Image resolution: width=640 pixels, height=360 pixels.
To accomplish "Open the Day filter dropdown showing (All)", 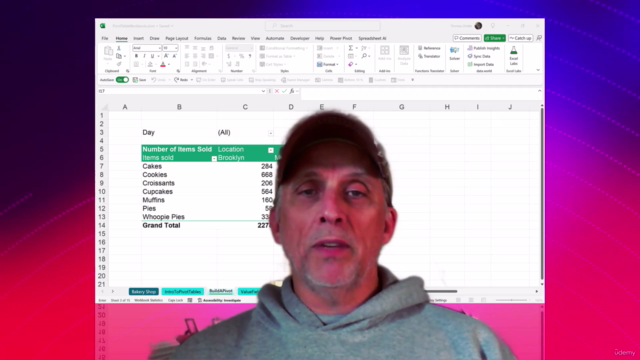I will [271, 133].
